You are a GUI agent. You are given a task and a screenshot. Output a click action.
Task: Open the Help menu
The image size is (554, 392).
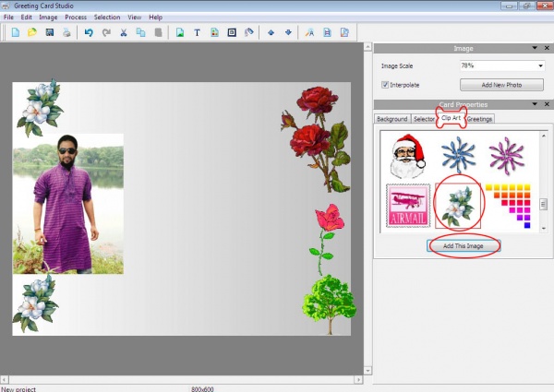155,17
